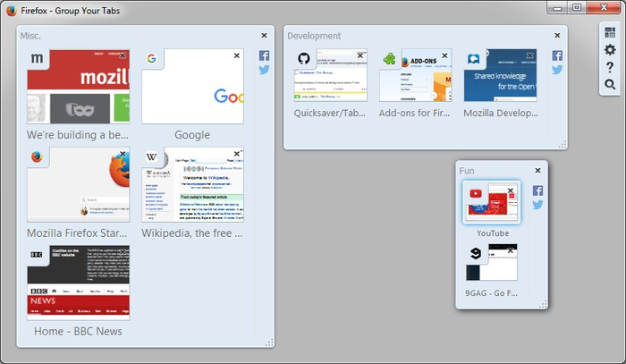
Task: Close the mozilla tab thumbnail
Action: coord(123,55)
